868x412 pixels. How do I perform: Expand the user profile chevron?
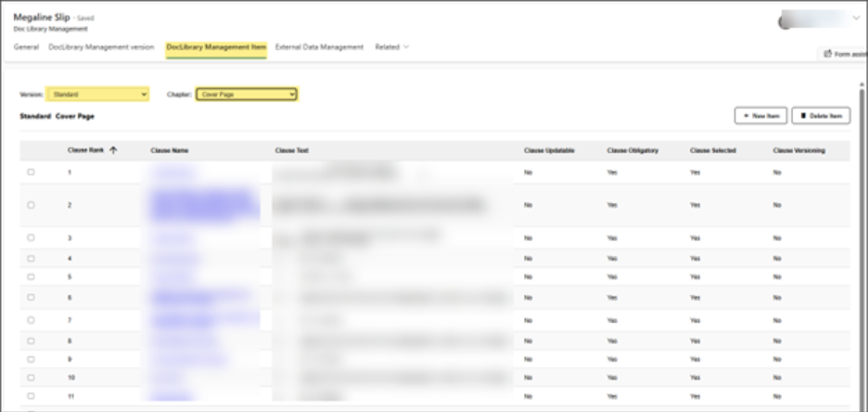click(x=855, y=17)
